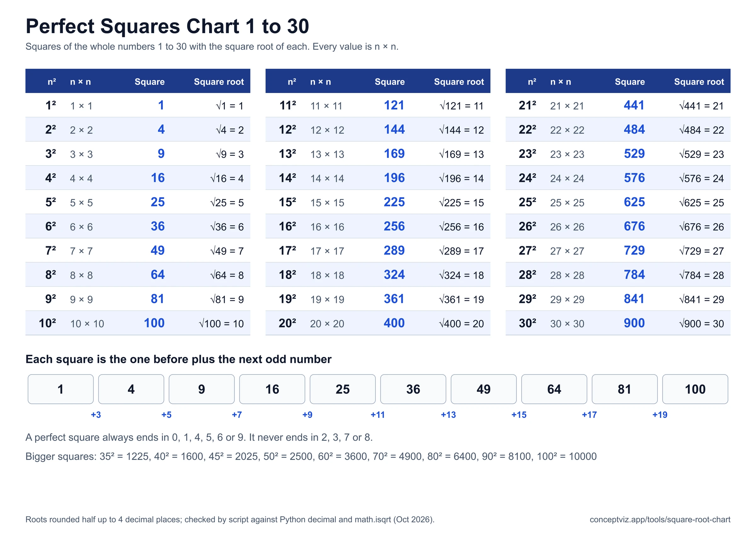Select the square value 729

click(634, 251)
